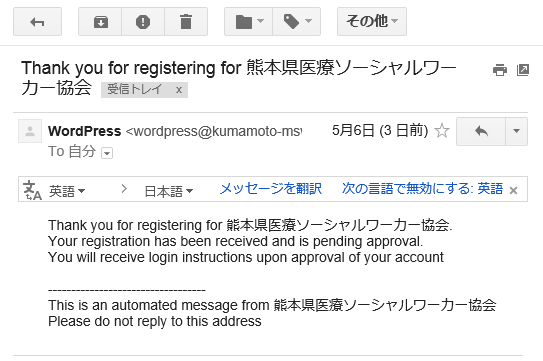This screenshot has height=361, width=543.
Task: Change target language from 日本語
Action: point(169,191)
